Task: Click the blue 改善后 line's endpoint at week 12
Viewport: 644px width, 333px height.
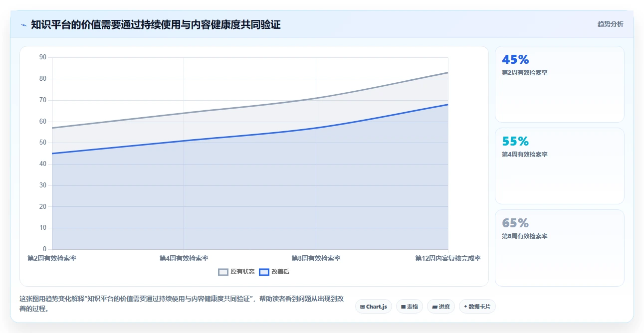Action: click(448, 105)
